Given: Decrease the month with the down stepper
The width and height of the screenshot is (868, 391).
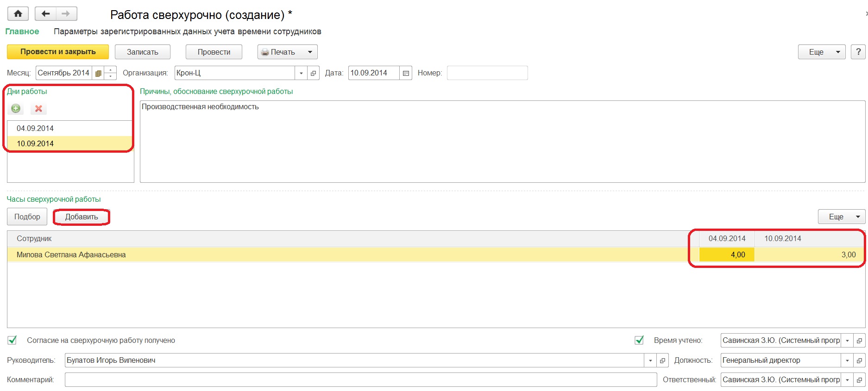Looking at the screenshot, I should 110,76.
